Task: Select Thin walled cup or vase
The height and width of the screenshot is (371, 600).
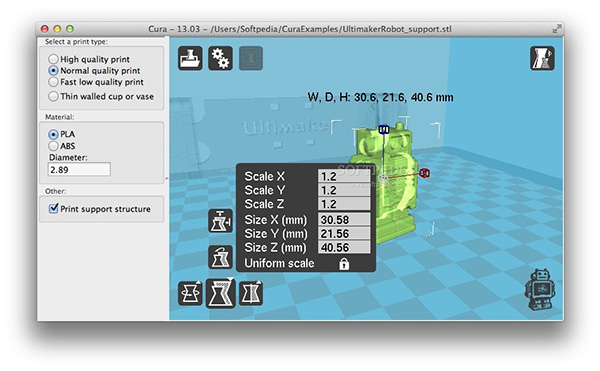Action: [53, 96]
